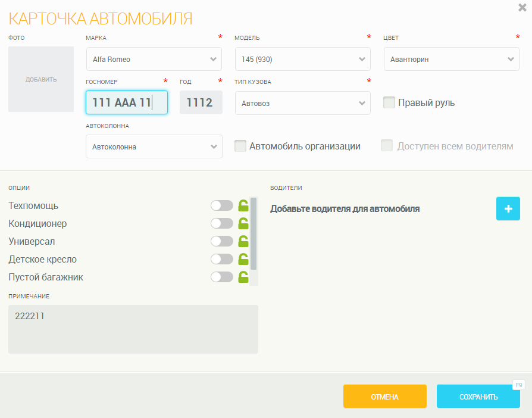Viewport: 532px width, 418px height.
Task: Click the Добавить photo placeholder
Action: [41, 79]
